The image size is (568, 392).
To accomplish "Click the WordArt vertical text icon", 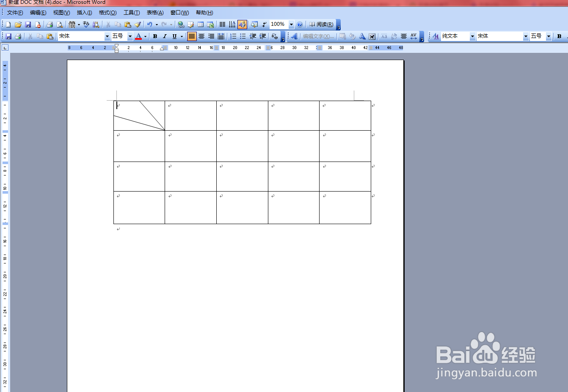I will point(394,36).
